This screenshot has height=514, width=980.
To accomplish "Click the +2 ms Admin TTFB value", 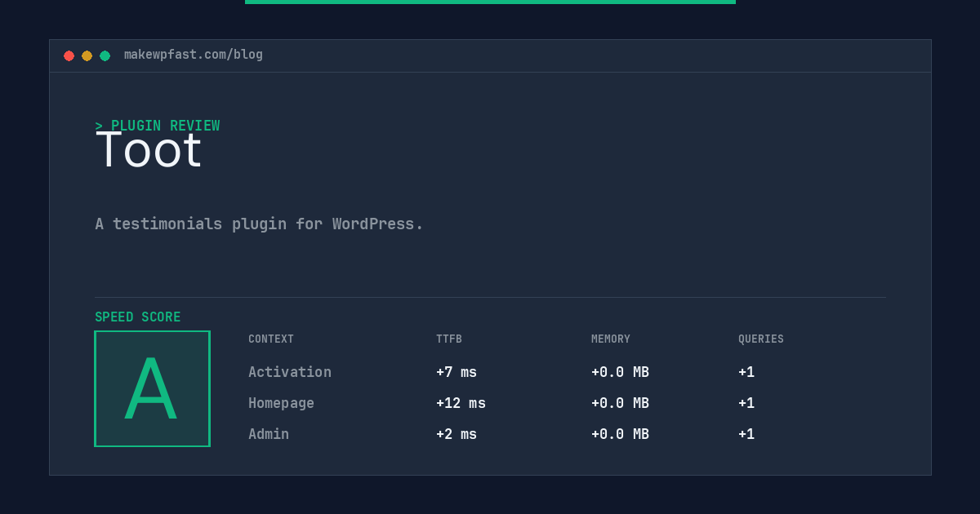I will [x=457, y=434].
